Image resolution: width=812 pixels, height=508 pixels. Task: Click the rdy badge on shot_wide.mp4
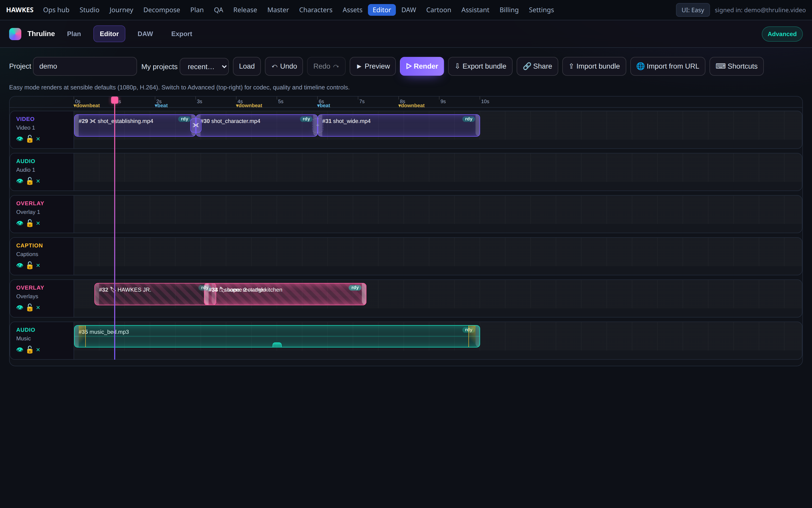469,119
